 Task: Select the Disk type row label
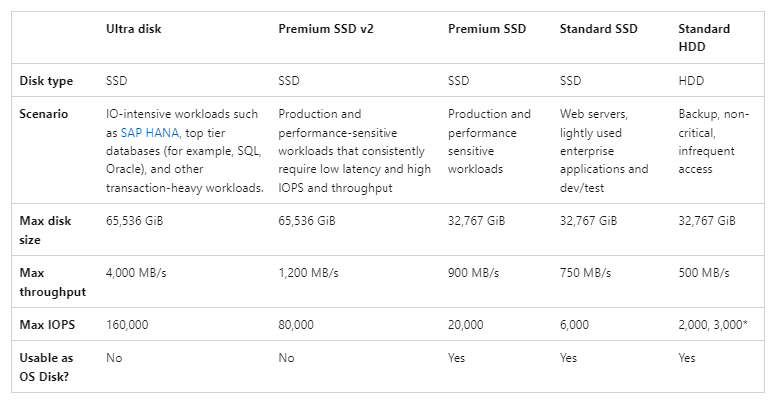[x=46, y=81]
